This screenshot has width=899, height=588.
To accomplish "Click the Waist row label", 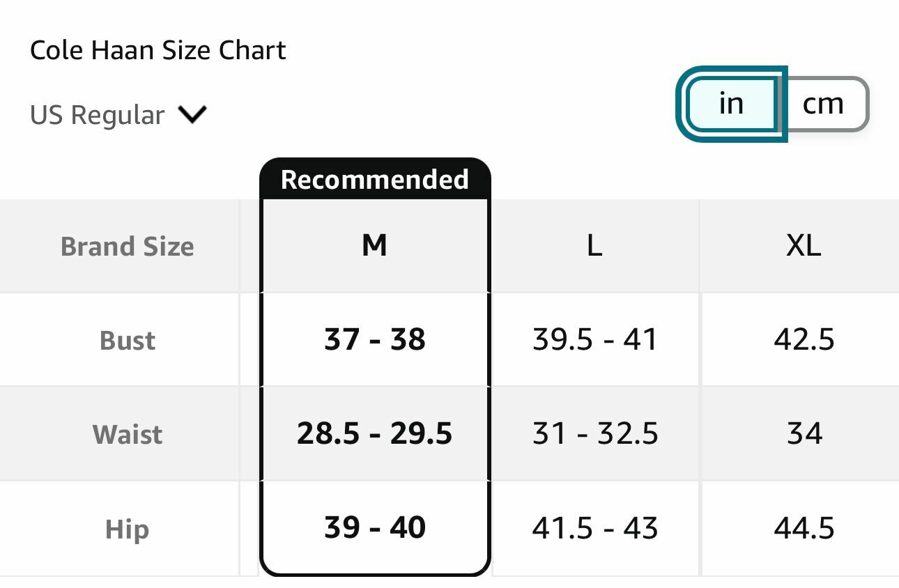I will coord(128,434).
